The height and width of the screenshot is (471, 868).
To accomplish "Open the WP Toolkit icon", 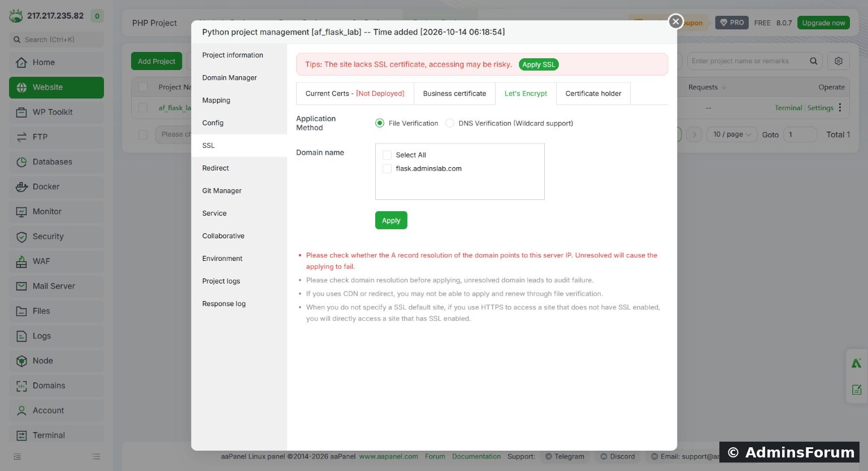I will pyautogui.click(x=21, y=112).
